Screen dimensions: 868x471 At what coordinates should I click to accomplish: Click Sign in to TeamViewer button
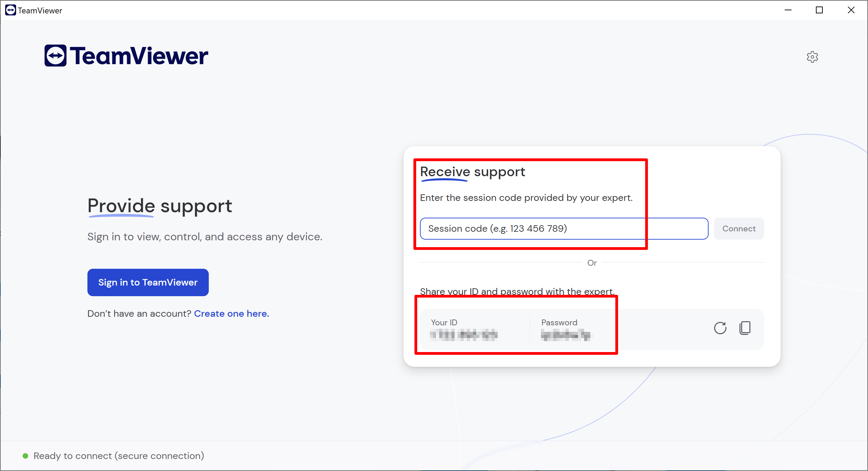click(148, 282)
